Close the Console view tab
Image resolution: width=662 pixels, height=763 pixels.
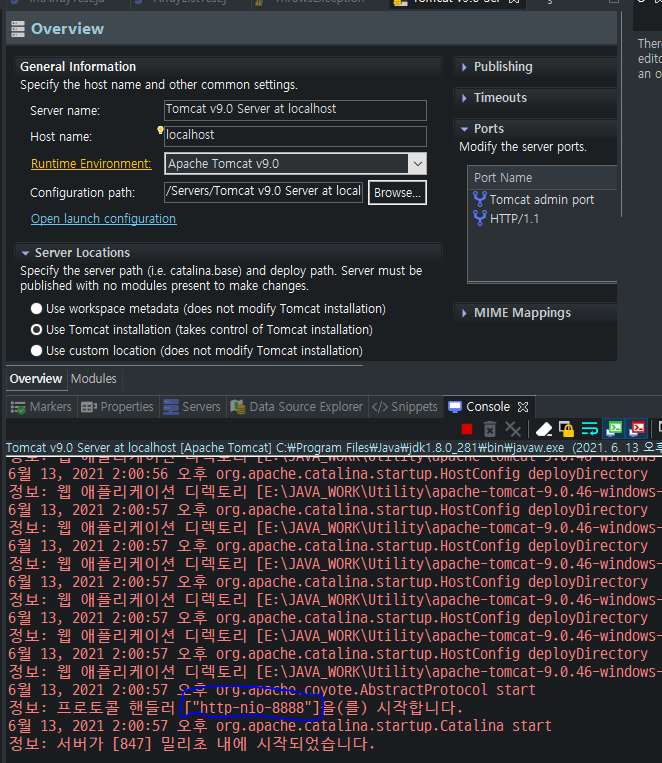coord(523,407)
